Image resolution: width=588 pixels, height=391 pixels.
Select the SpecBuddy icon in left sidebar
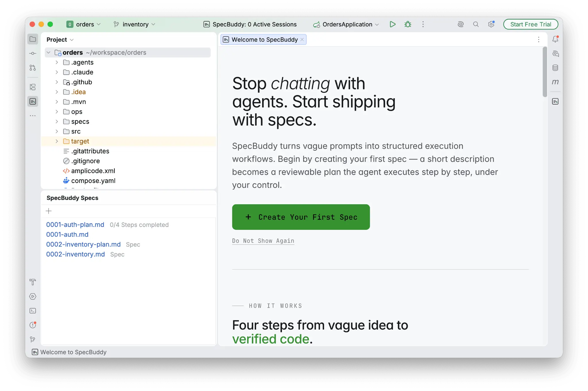coord(33,101)
